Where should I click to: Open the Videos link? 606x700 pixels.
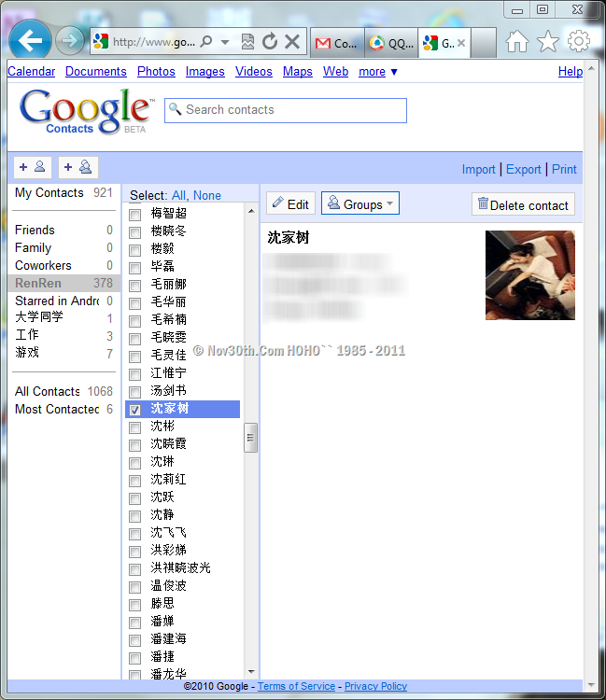[254, 72]
